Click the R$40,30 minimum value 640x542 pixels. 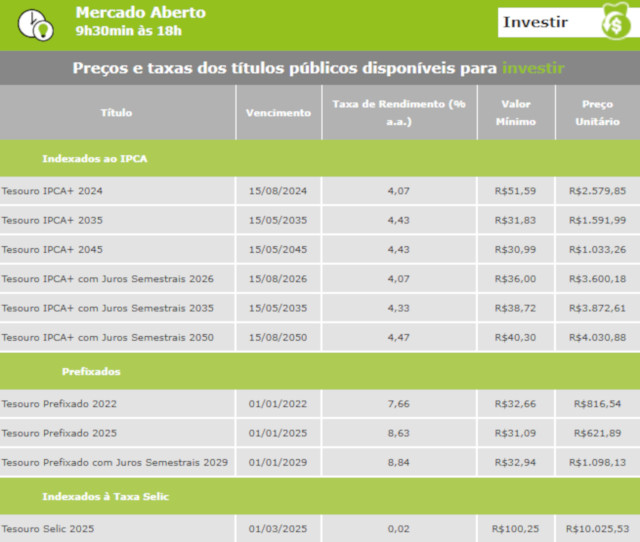point(515,338)
